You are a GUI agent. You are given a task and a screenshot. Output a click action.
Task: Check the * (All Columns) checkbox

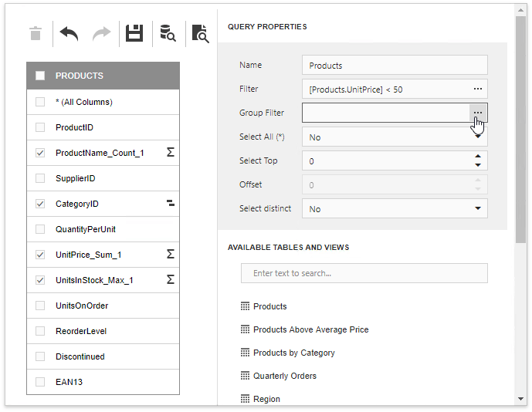click(x=40, y=102)
